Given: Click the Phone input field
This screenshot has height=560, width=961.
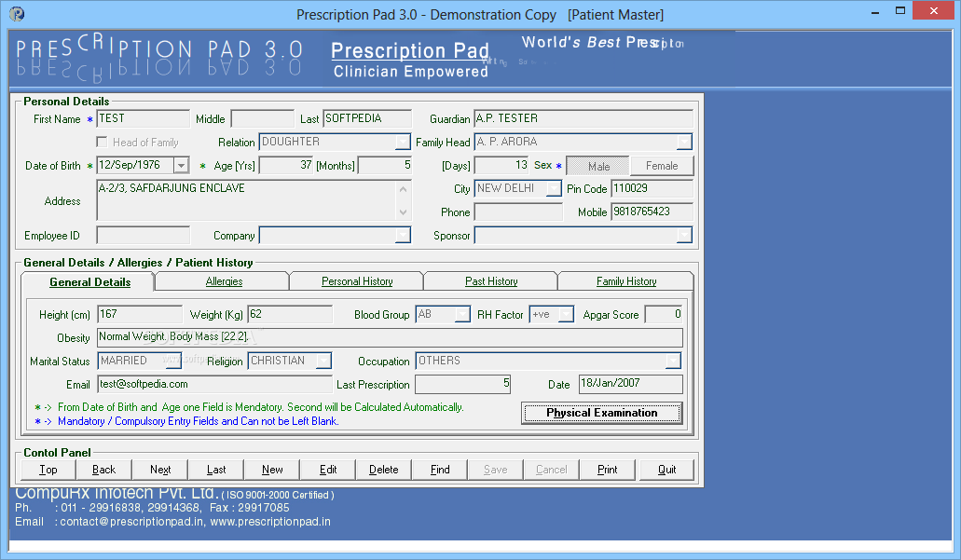Looking at the screenshot, I should [x=518, y=212].
